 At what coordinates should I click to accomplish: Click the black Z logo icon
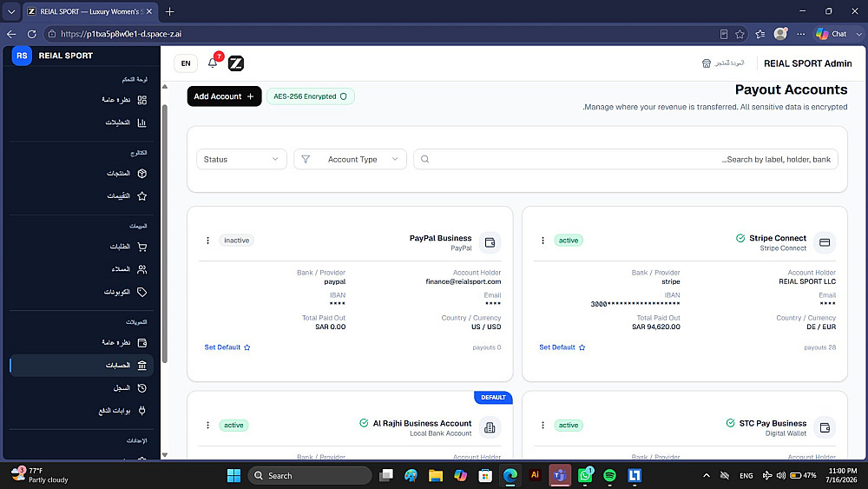(236, 63)
